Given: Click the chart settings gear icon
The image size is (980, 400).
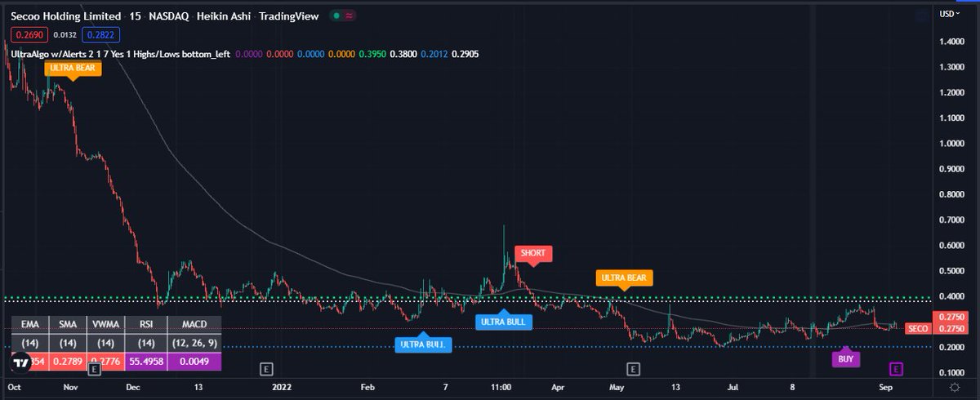Looking at the screenshot, I should (953, 388).
